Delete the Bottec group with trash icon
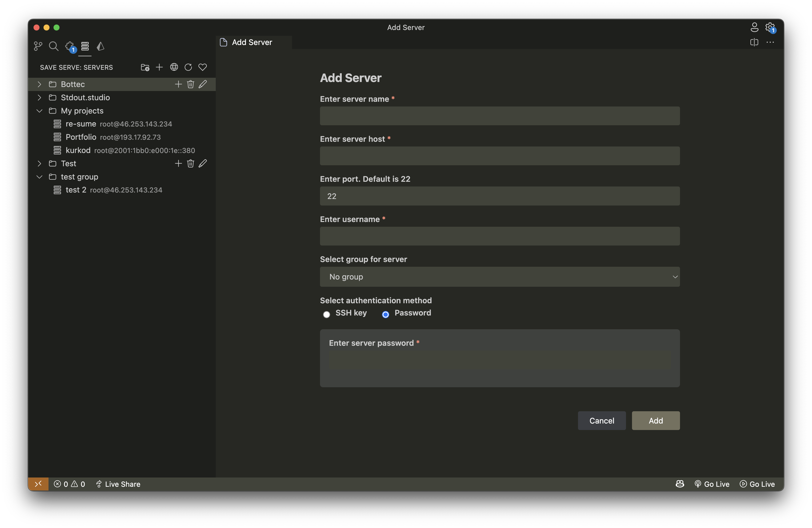812x528 pixels. pos(190,84)
